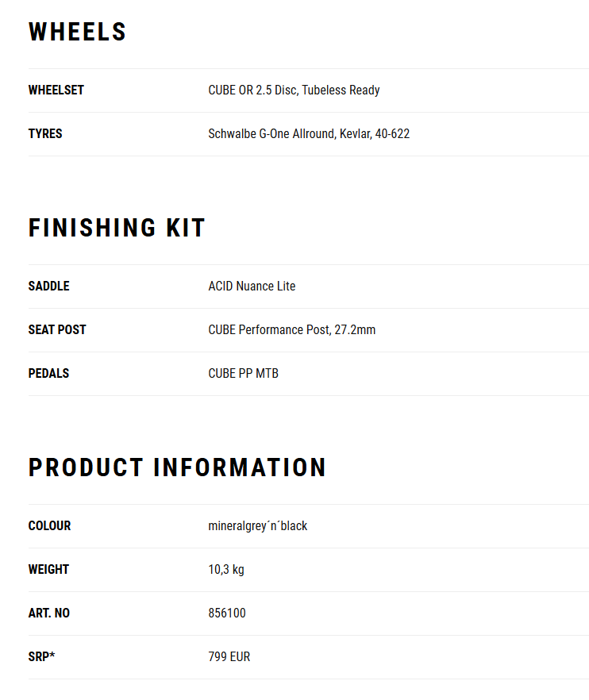This screenshot has width=589, height=700.
Task: Select the TYRES row label
Action: click(45, 134)
